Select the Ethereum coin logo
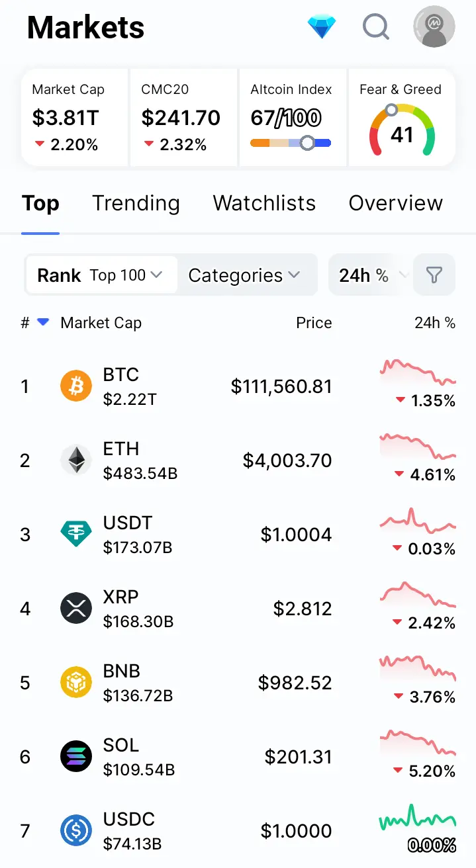 coord(76,460)
